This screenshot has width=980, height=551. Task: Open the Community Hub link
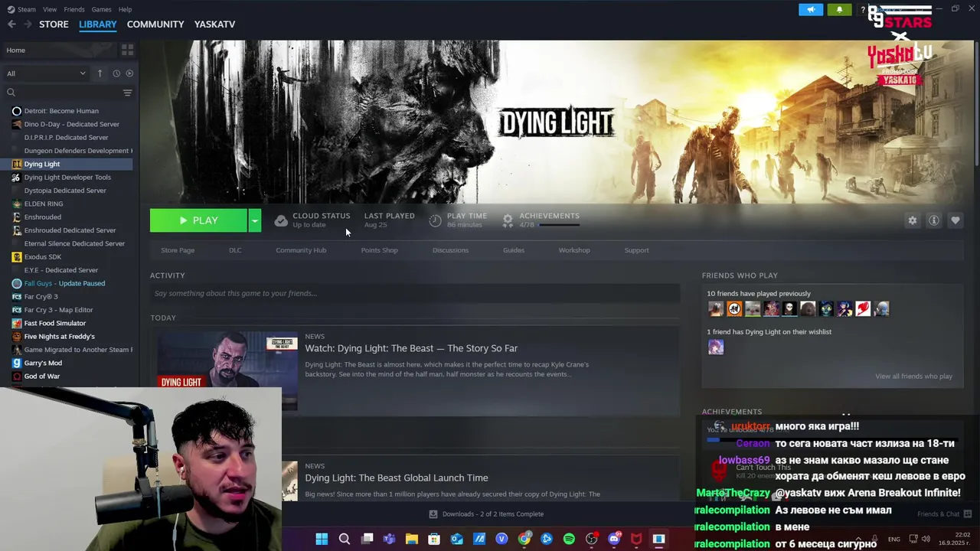click(x=301, y=250)
